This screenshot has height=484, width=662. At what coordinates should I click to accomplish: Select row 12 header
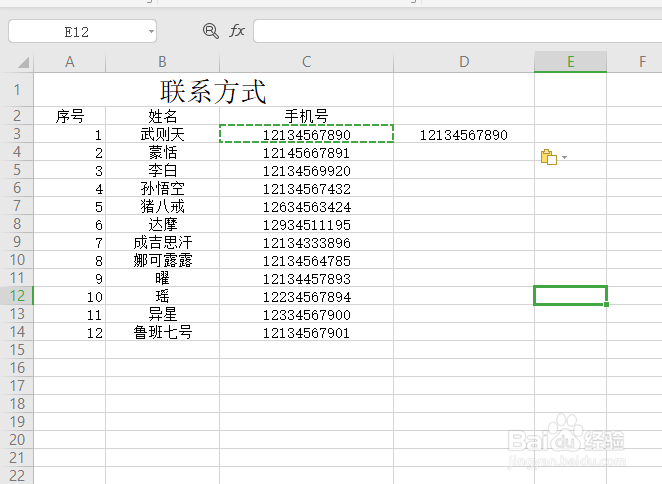point(17,296)
